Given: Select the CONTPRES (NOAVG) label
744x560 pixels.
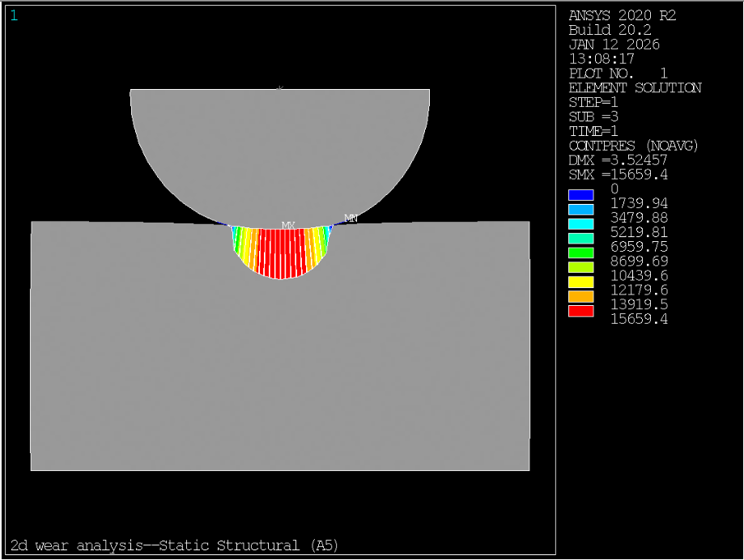Looking at the screenshot, I should tap(633, 146).
